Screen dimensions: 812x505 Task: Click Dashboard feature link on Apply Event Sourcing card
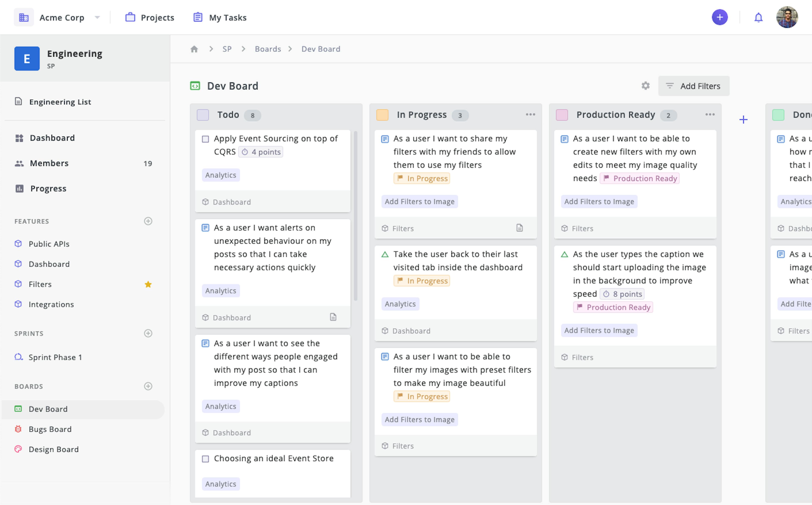[x=226, y=202]
